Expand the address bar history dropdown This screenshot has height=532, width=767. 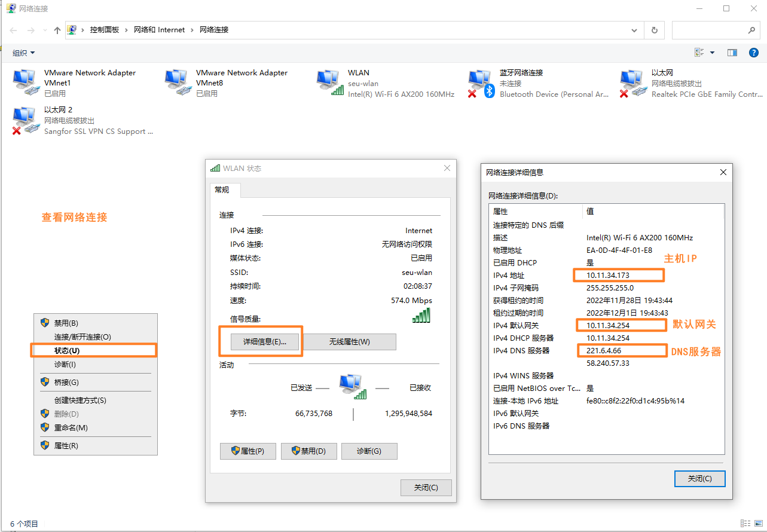click(x=635, y=30)
